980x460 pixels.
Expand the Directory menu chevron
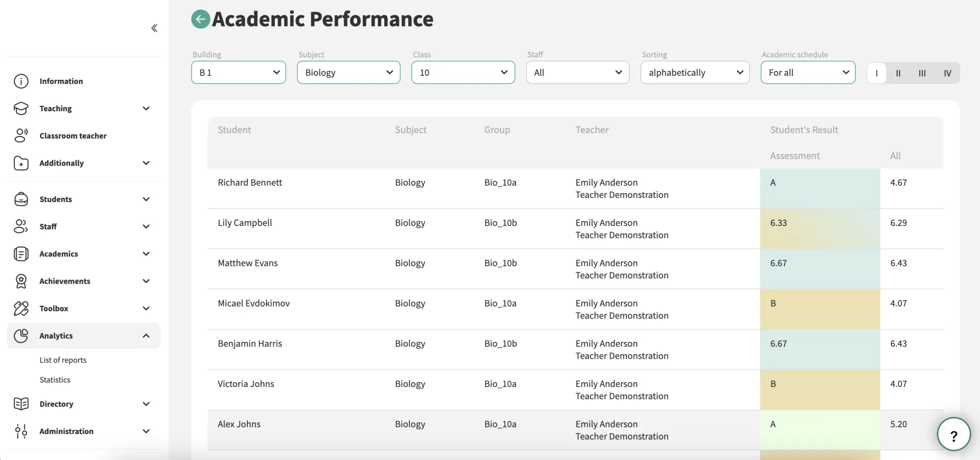click(146, 404)
